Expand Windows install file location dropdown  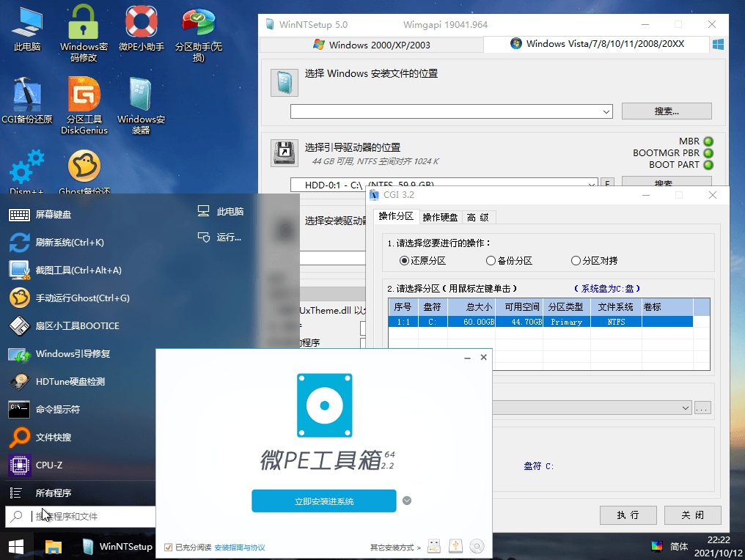(x=606, y=111)
